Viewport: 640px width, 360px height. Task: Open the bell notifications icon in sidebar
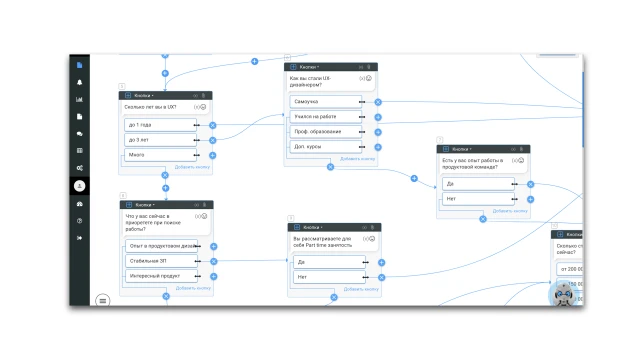80,82
